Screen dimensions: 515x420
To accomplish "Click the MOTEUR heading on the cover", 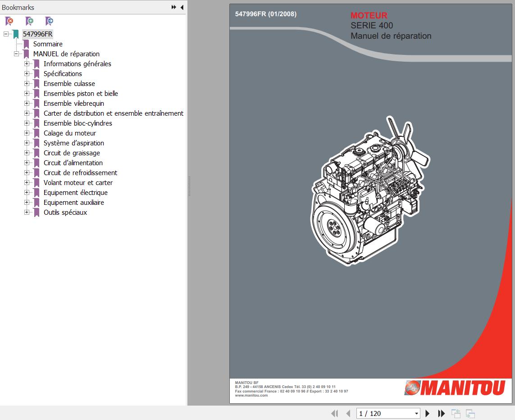I will click(x=369, y=15).
